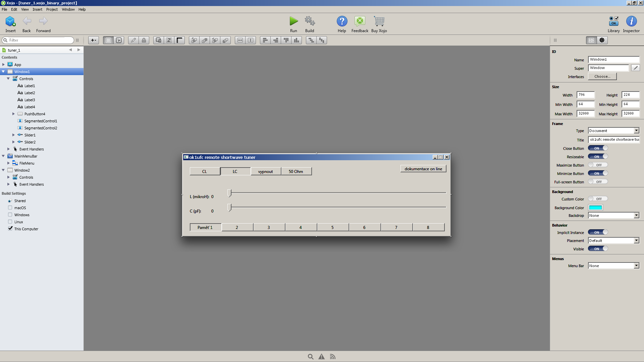Toggle the Resizeable switch off

(x=598, y=157)
